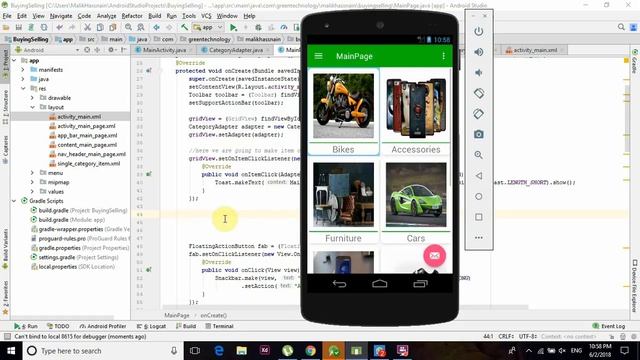Click the Cut scissors icon in toolbar
The width and height of the screenshot is (640, 360).
[87, 27]
